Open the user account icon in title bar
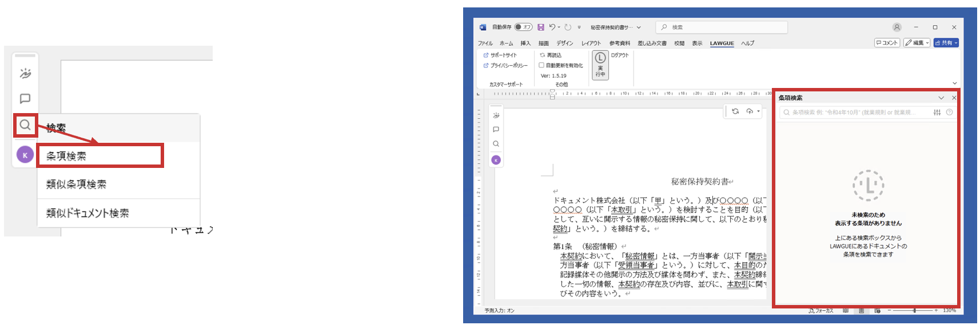980x329 pixels. coord(897,27)
